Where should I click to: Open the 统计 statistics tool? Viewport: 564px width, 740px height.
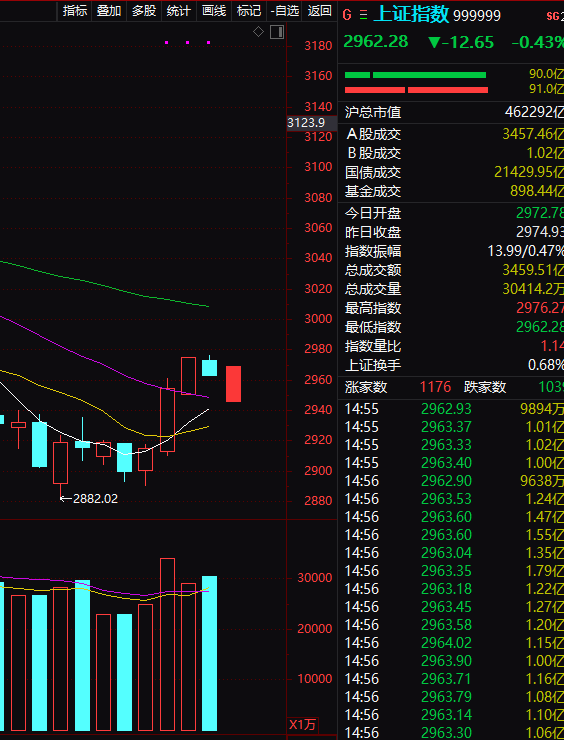click(179, 10)
